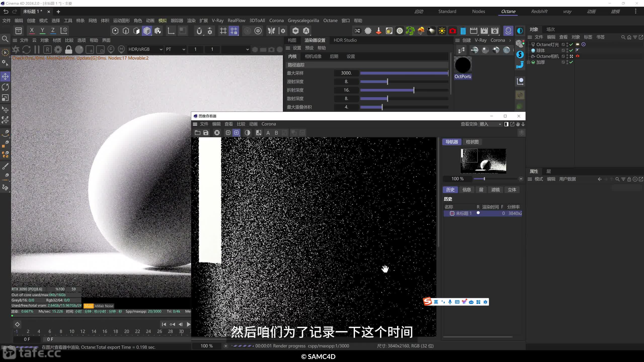Open dropdown arrow beside navigator zoom slider
The image size is (644, 362).
[x=521, y=179]
